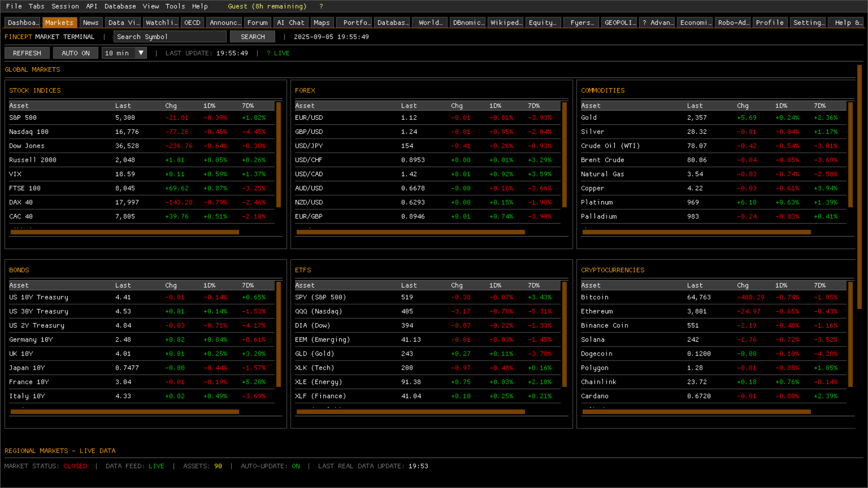Open the Tools menu
This screenshot has height=488, width=868.
click(175, 6)
